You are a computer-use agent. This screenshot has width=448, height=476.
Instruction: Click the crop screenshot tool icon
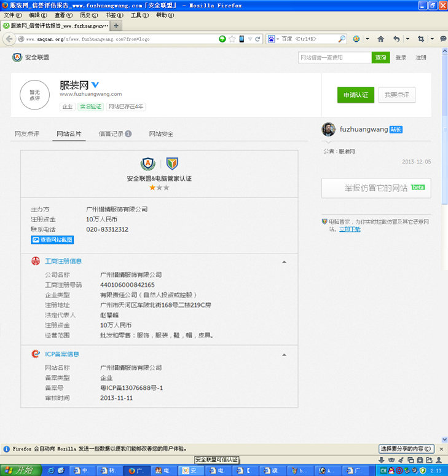(421, 39)
